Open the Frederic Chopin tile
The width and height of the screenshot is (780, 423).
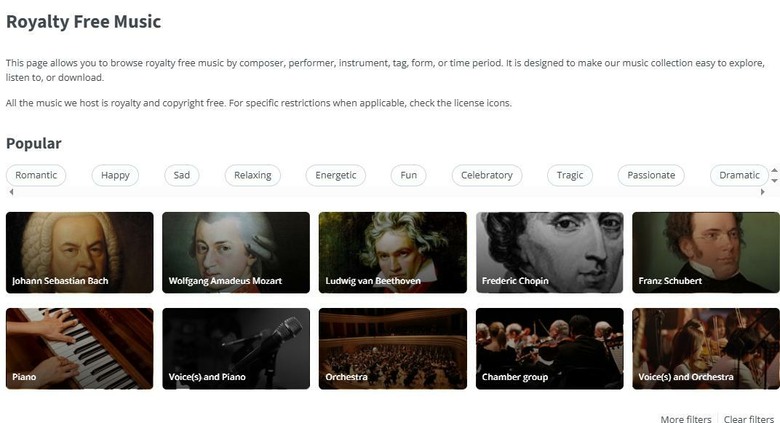(549, 252)
